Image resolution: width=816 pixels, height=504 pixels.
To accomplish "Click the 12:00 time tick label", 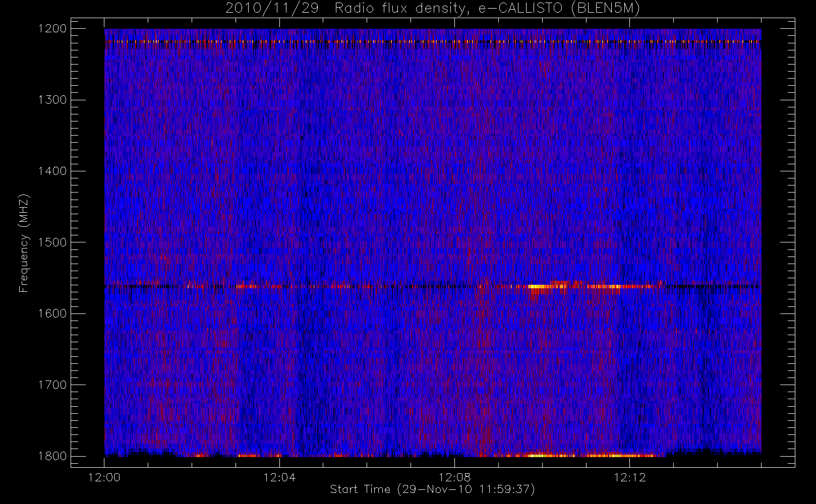I will pos(104,477).
